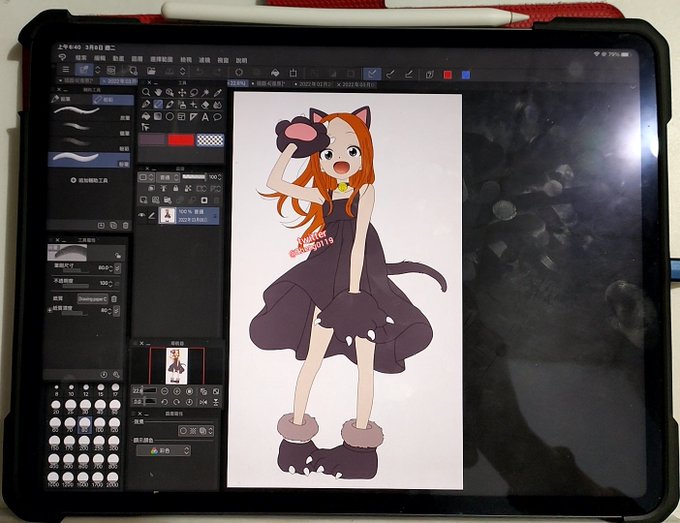This screenshot has height=523, width=680.
Task: Click the Navigator canvas thumbnail
Action: [177, 366]
